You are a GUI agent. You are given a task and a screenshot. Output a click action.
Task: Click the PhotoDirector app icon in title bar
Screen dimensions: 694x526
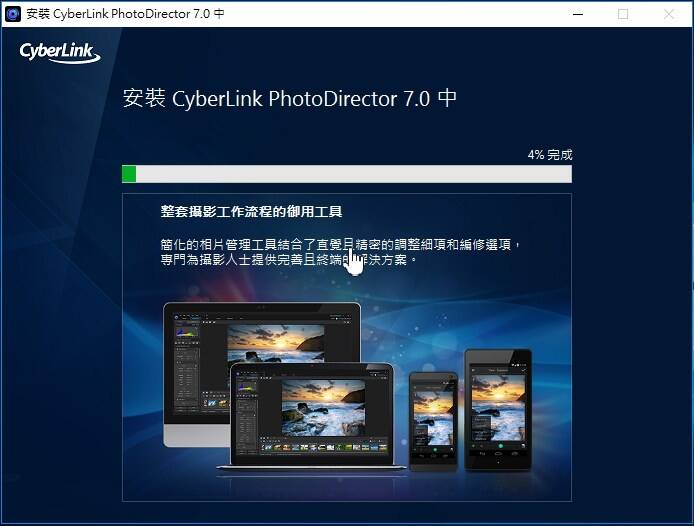tap(13, 14)
